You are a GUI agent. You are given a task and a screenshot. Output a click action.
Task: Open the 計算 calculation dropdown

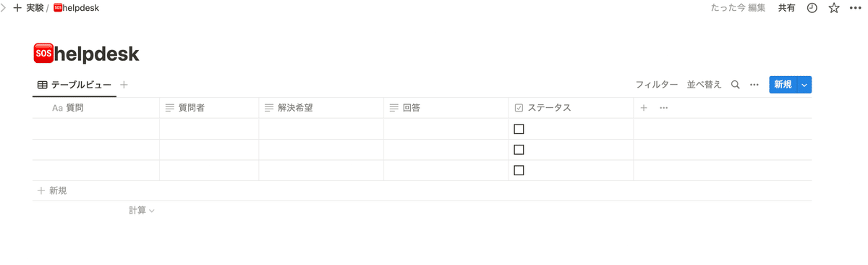tap(142, 211)
